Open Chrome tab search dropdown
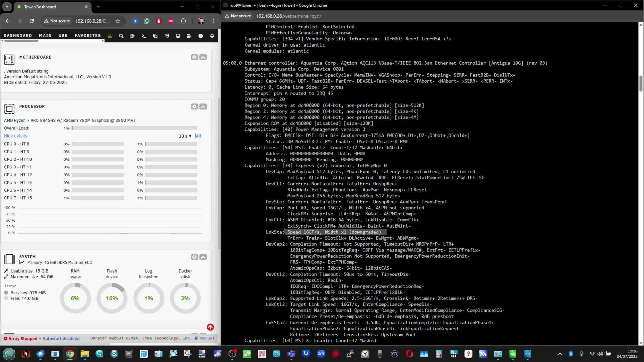 (7, 7)
